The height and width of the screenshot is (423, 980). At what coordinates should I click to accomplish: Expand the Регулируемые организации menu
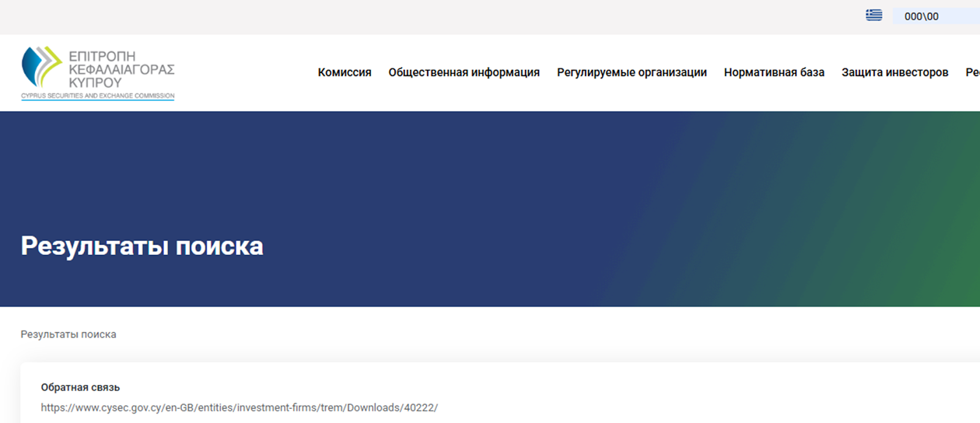[x=631, y=72]
